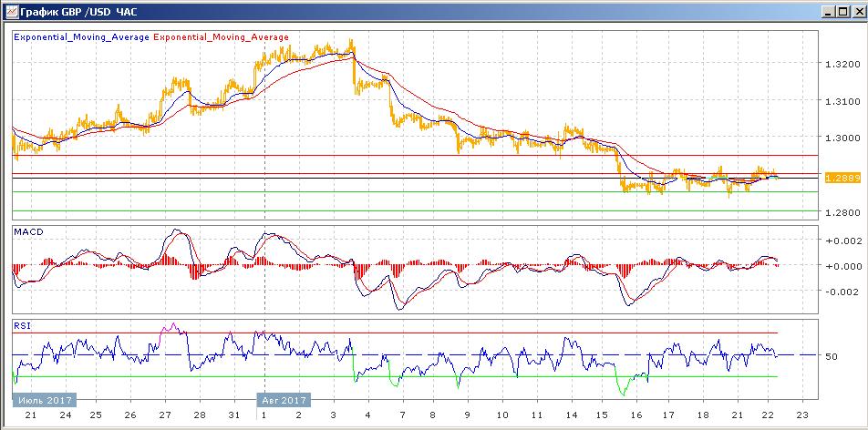Select the blue Exponential_Moving_Average legend label
868x430 pixels.
coord(80,37)
